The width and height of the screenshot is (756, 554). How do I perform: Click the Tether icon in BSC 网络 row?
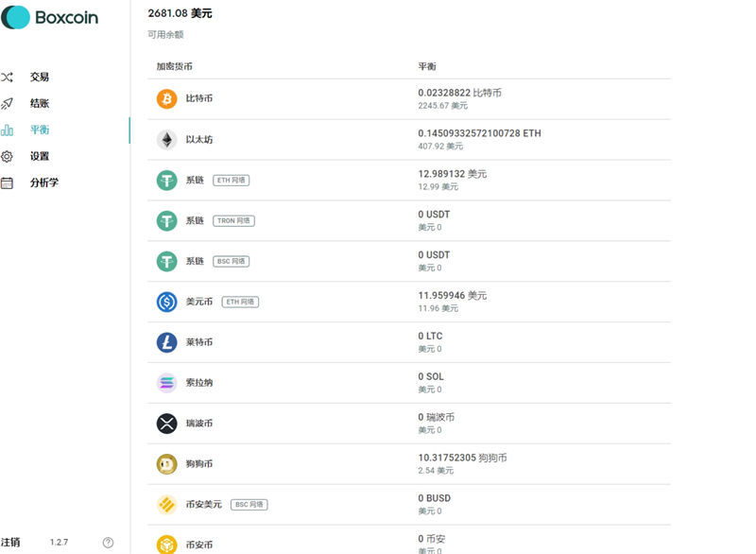(167, 261)
